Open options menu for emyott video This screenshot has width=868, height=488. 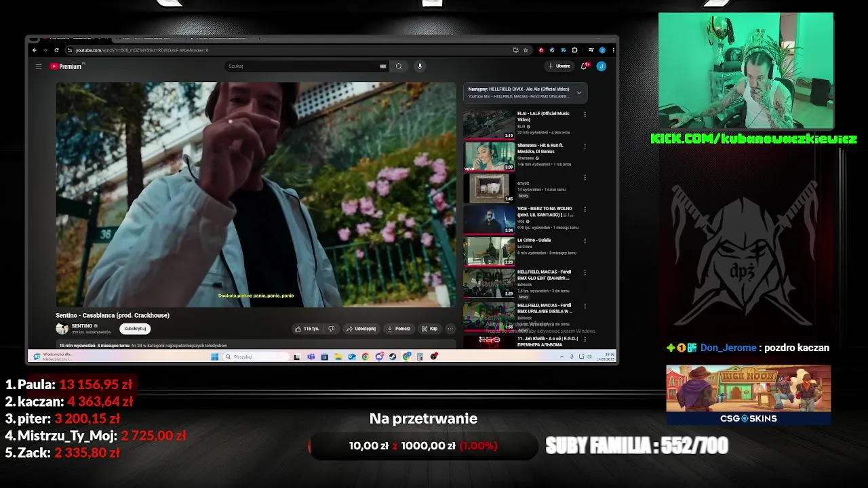585,178
